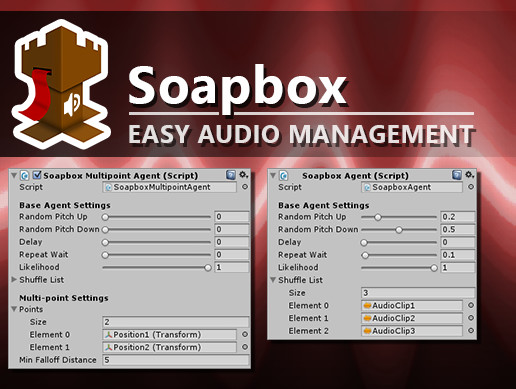Open gear settings on Soapbox Multipoint Agent

click(244, 175)
